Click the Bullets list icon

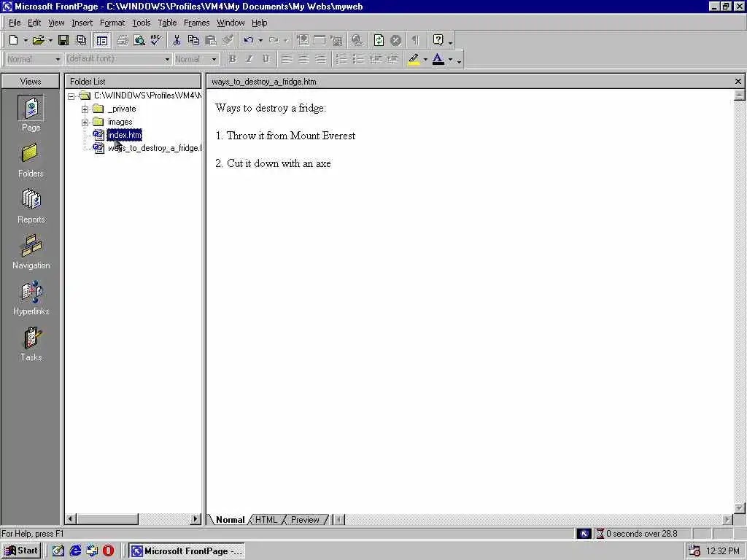point(358,59)
